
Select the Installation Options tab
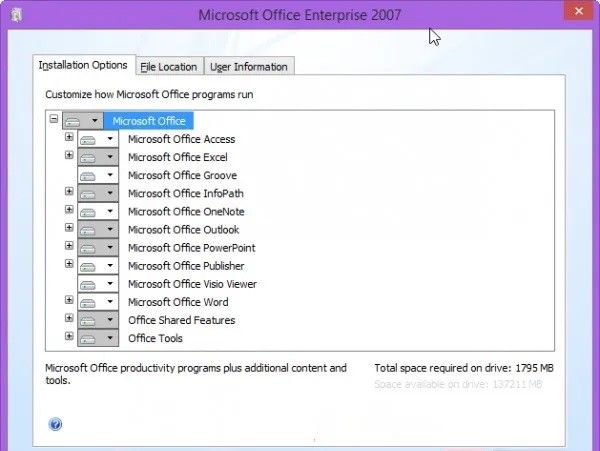[x=83, y=65]
